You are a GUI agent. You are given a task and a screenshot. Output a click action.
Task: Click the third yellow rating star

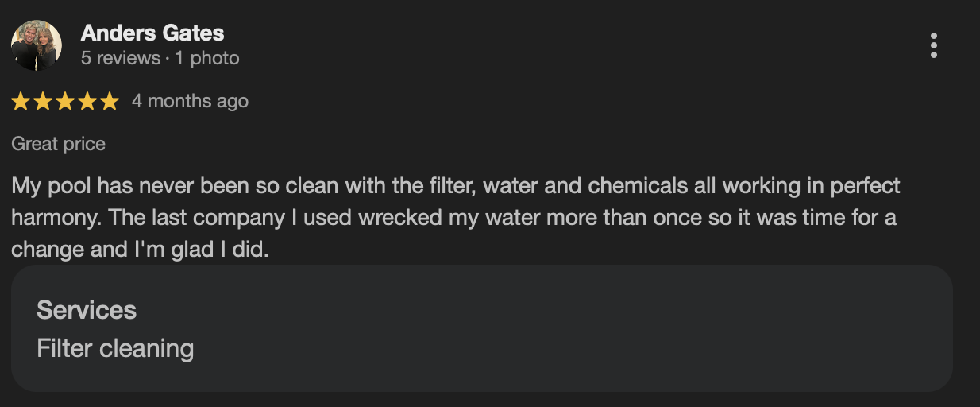[65, 101]
